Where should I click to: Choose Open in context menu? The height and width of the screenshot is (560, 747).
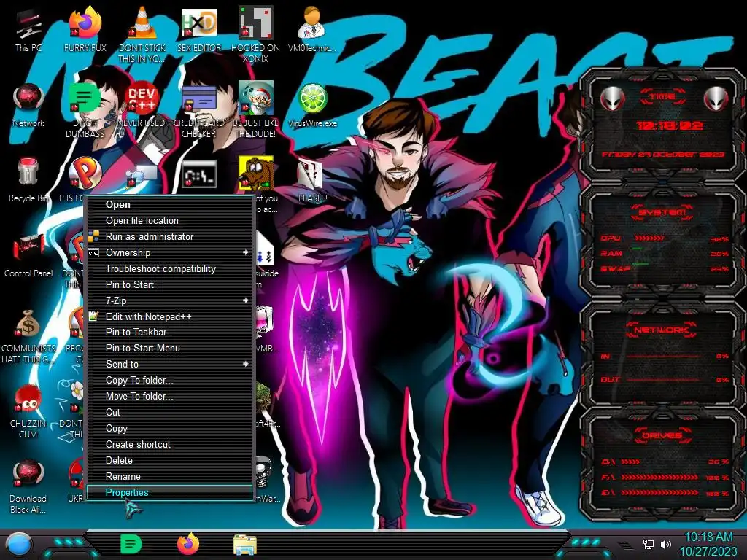[169, 204]
